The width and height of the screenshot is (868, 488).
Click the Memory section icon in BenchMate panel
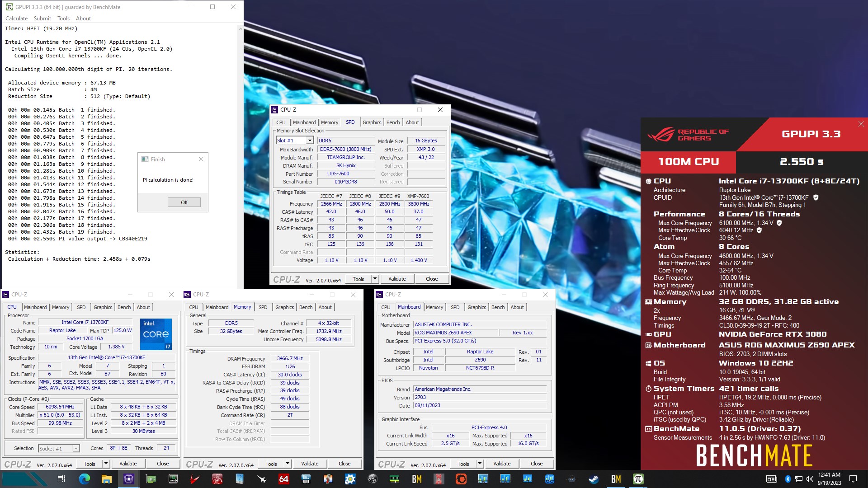pos(648,302)
